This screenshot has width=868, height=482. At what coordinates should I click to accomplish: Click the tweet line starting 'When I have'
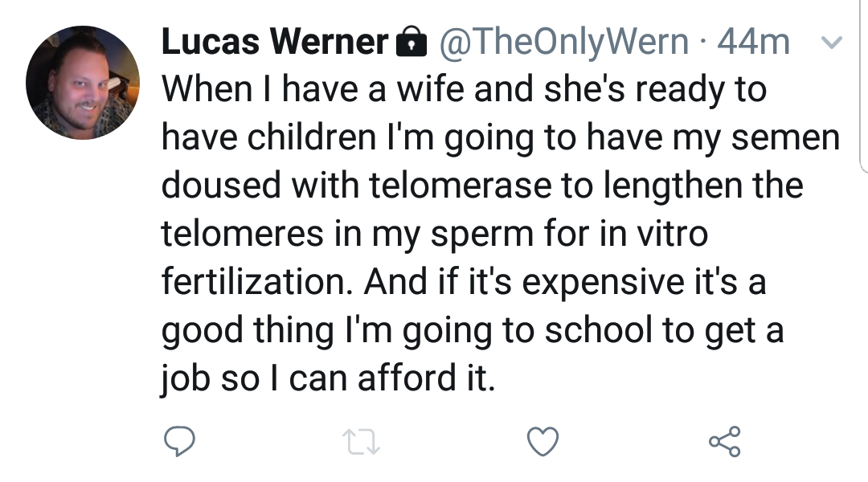464,90
